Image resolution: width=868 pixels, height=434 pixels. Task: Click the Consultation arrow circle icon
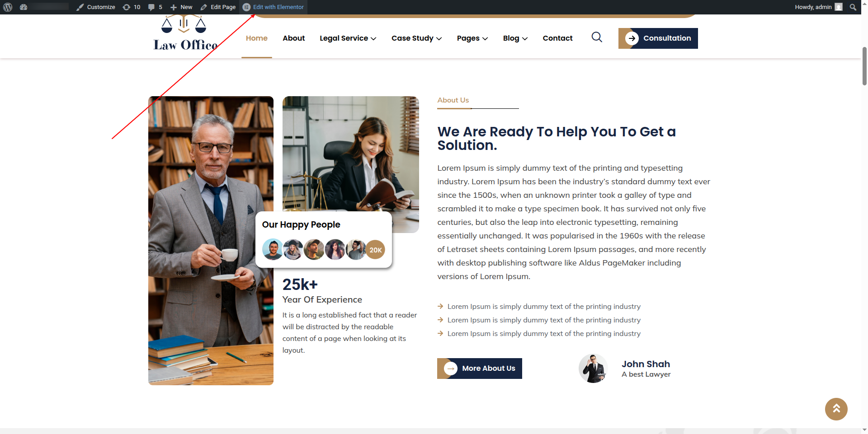[x=632, y=38]
